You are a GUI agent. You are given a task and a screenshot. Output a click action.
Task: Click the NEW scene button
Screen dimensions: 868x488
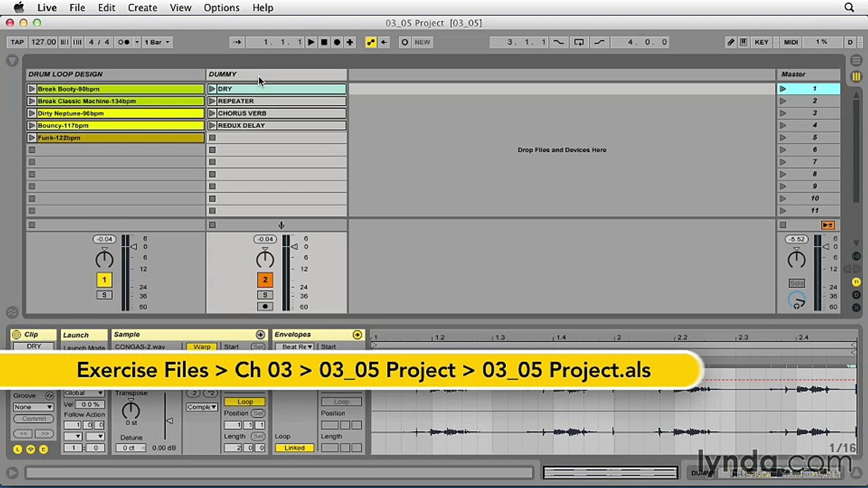pos(422,42)
